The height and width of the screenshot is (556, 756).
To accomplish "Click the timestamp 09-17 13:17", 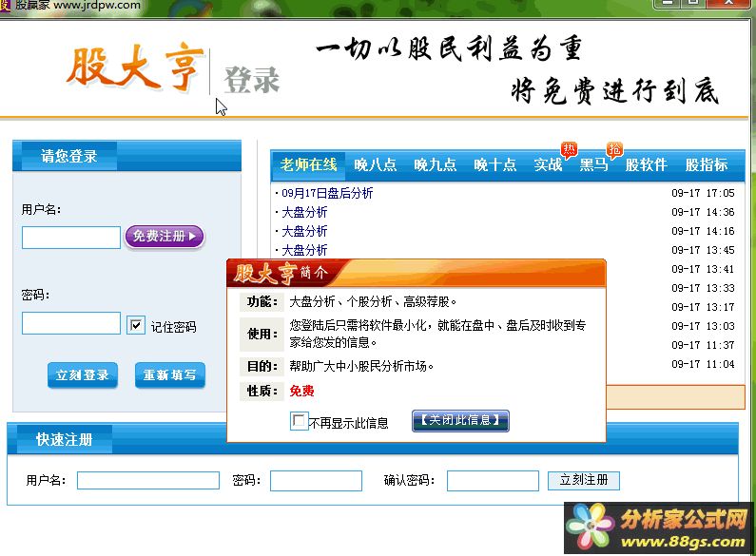I will 703,307.
